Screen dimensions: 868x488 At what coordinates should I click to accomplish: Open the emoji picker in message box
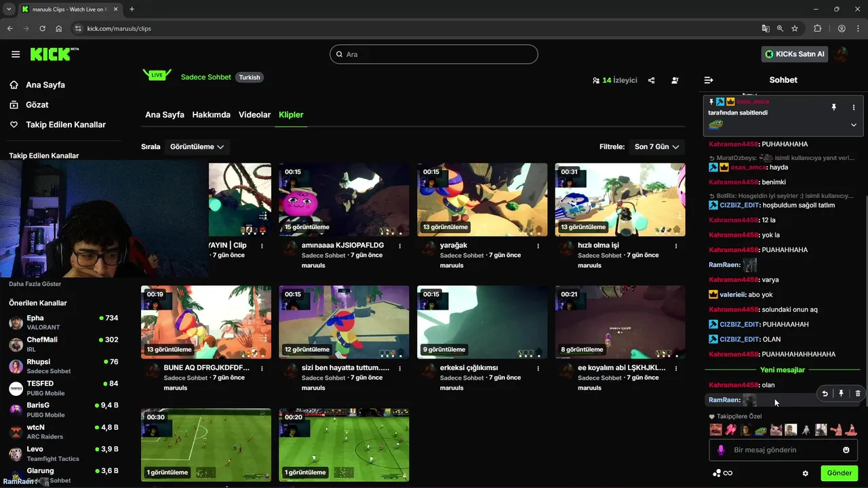click(x=846, y=450)
